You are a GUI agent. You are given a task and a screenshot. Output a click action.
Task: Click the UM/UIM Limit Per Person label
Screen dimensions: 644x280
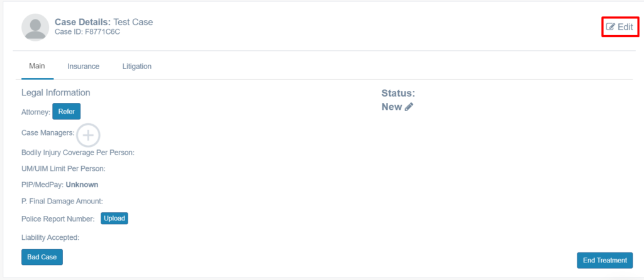pos(64,168)
